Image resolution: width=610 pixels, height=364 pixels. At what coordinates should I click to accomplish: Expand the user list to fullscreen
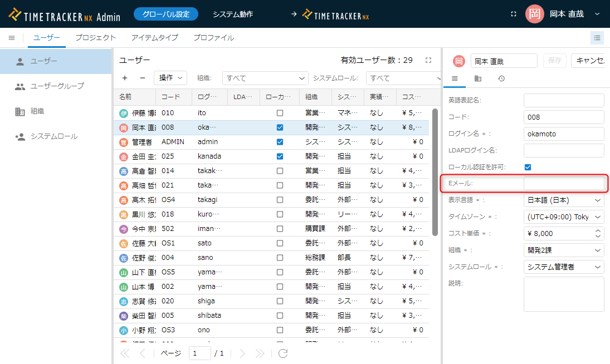click(428, 60)
